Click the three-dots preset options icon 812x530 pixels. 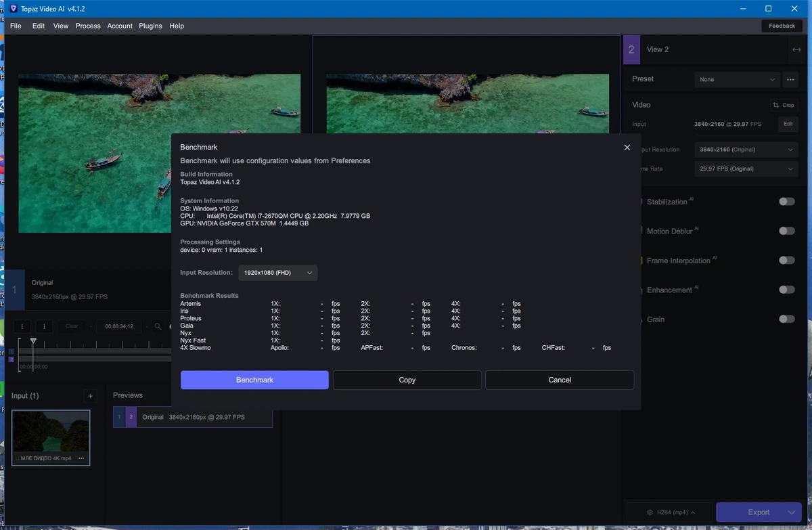click(x=790, y=79)
